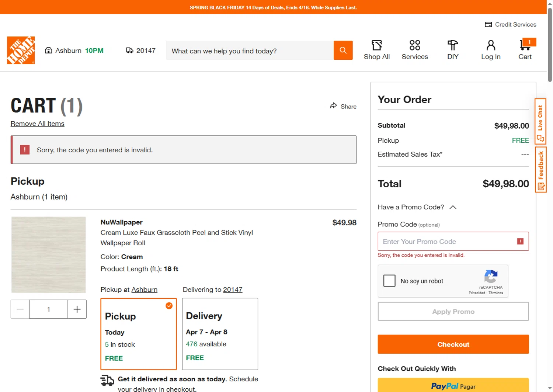Click the delivery truck icon beside 20147

[130, 51]
